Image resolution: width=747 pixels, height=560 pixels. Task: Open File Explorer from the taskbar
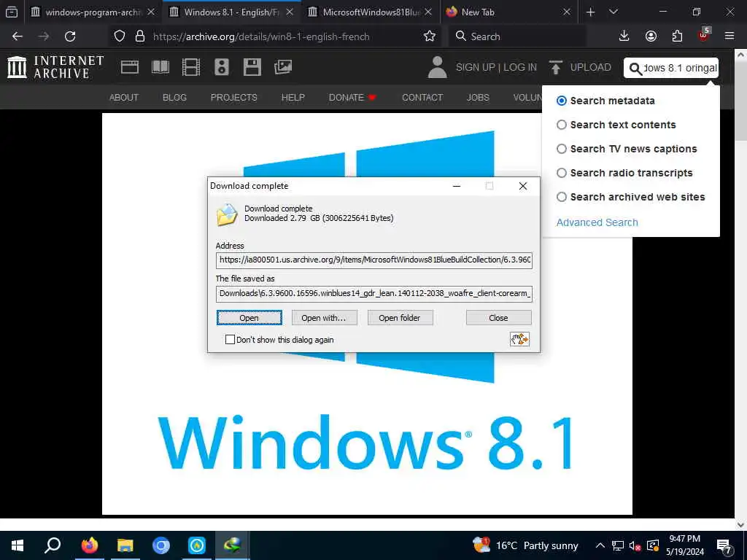click(125, 545)
